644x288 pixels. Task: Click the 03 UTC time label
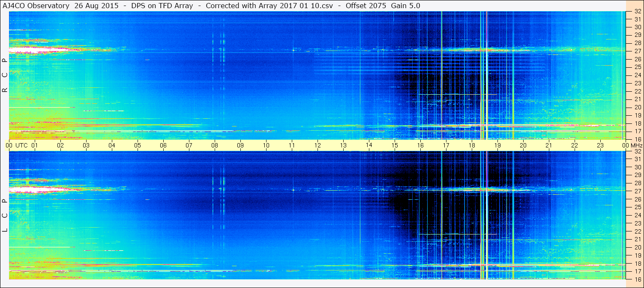(x=86, y=145)
